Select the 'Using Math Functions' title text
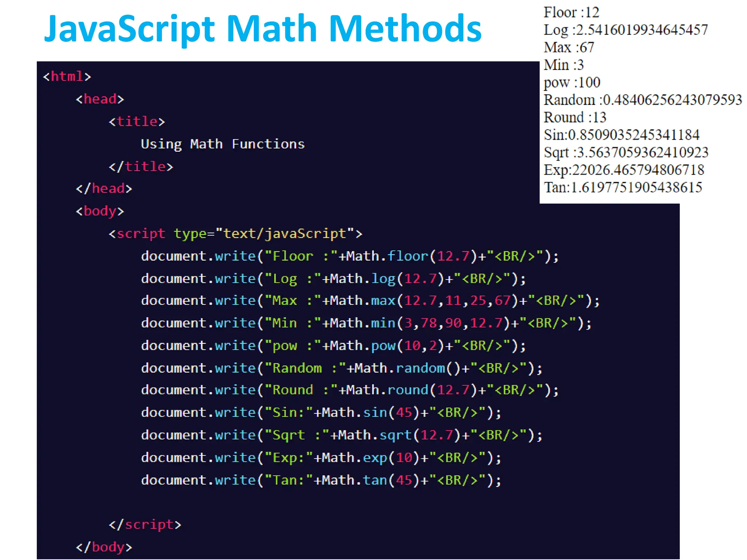This screenshot has height=560, width=747. tap(223, 144)
